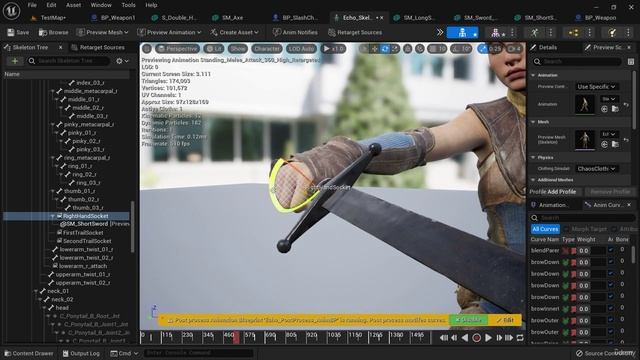This screenshot has height=360, width=640.
Task: Toggle checkbox in blendParer curve row
Action: 611,250
